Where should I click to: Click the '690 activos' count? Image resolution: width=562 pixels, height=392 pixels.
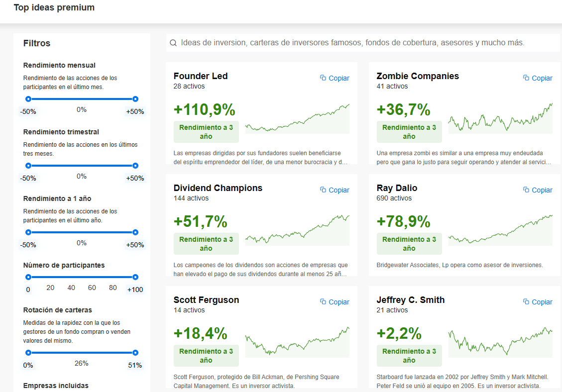(394, 198)
